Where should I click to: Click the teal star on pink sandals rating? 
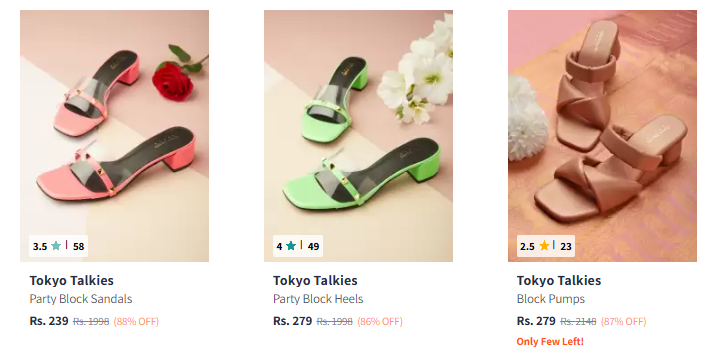(x=56, y=246)
